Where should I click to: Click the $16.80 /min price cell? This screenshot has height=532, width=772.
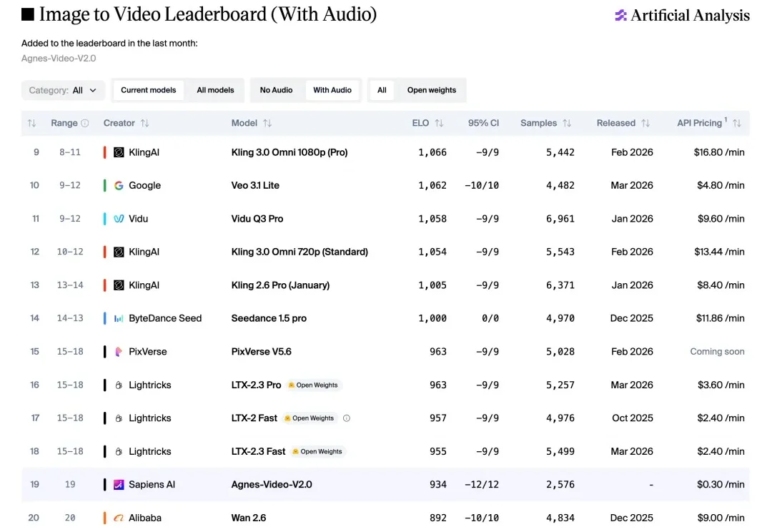point(719,152)
